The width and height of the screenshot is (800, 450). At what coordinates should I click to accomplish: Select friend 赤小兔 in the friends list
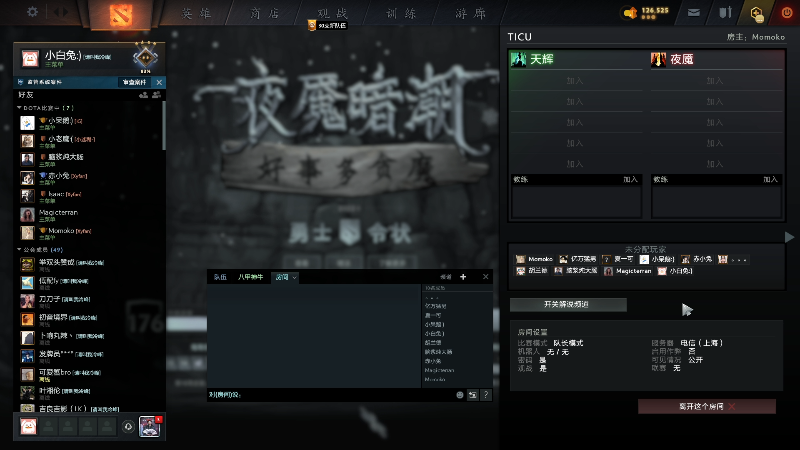click(89, 178)
